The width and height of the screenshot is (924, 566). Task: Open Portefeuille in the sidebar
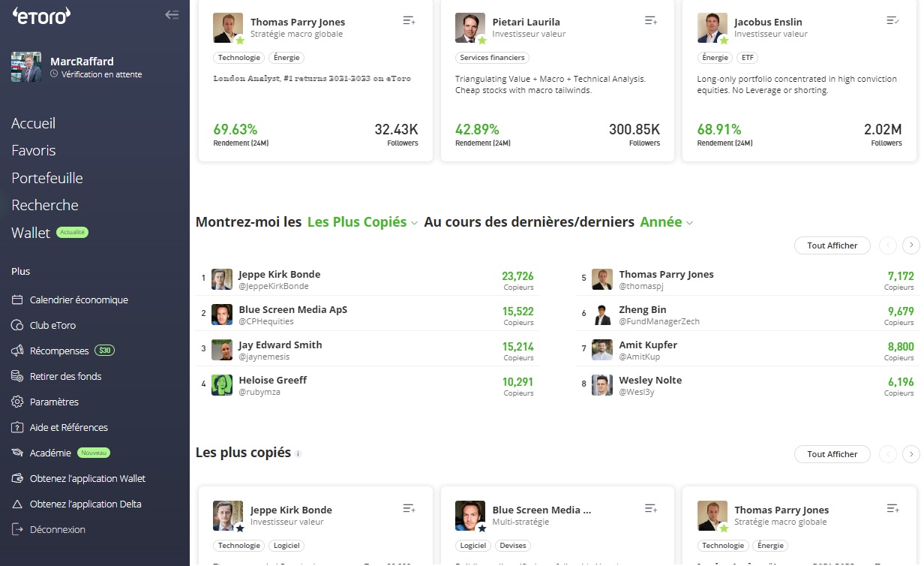(x=47, y=178)
